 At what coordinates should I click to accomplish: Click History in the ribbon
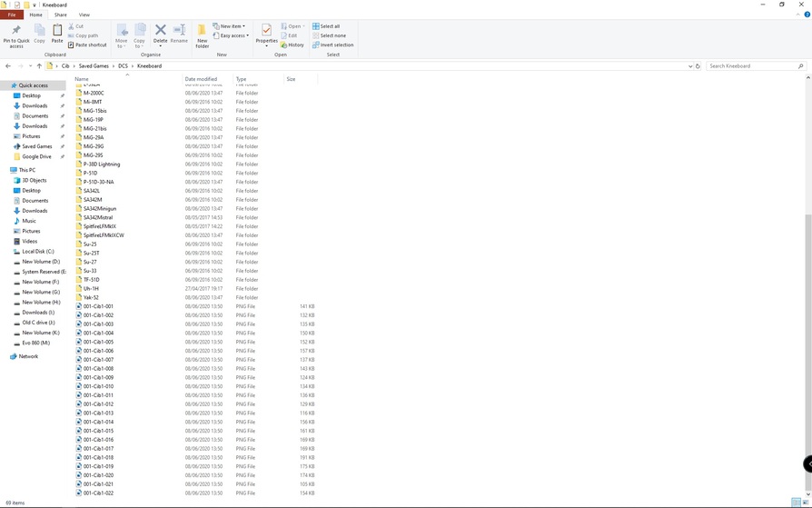[x=292, y=45]
